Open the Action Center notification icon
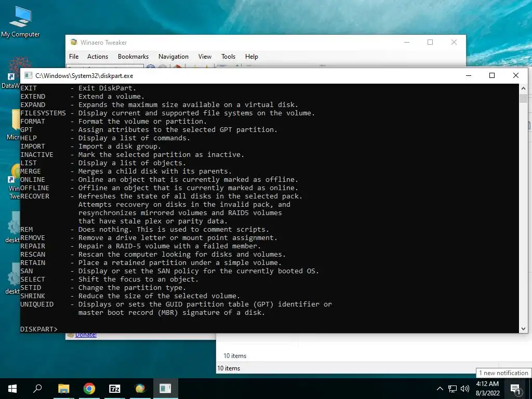The height and width of the screenshot is (399, 532). [x=516, y=389]
